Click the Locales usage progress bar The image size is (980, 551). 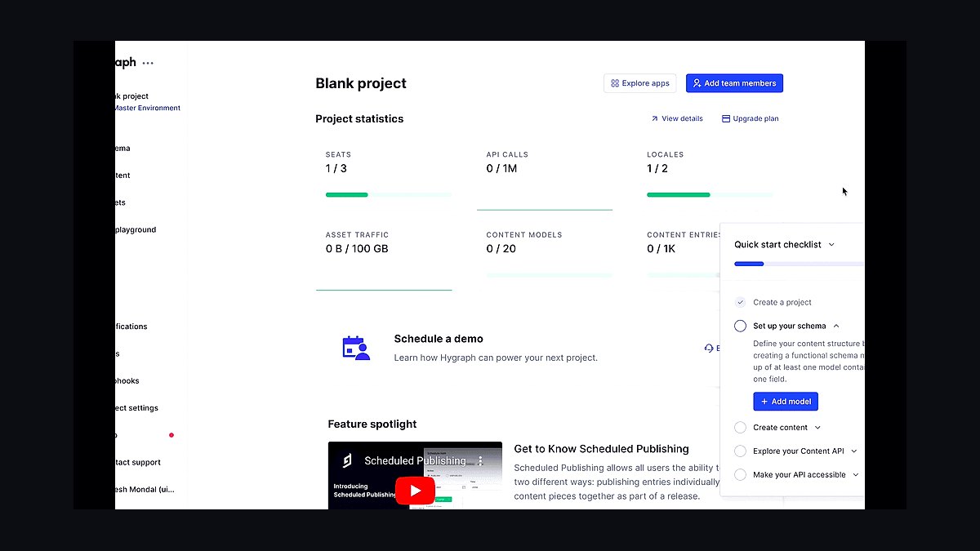tap(710, 195)
